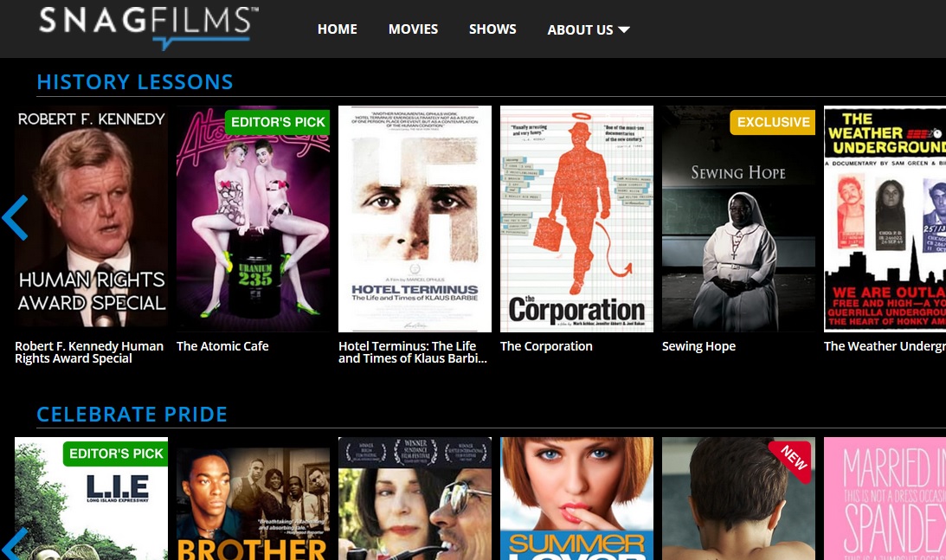Click the left arrow on History Lessons carousel
This screenshot has width=946, height=560.
14,218
